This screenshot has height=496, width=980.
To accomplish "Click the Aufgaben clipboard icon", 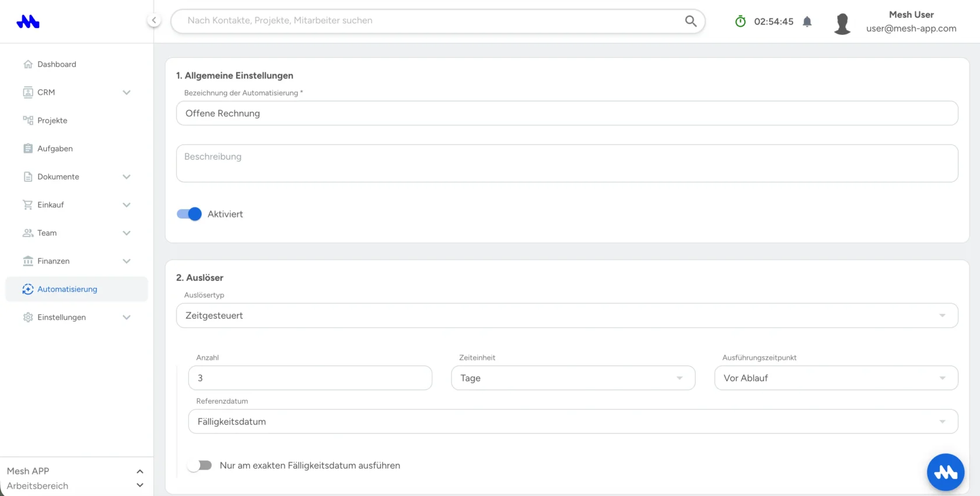I will pos(28,149).
